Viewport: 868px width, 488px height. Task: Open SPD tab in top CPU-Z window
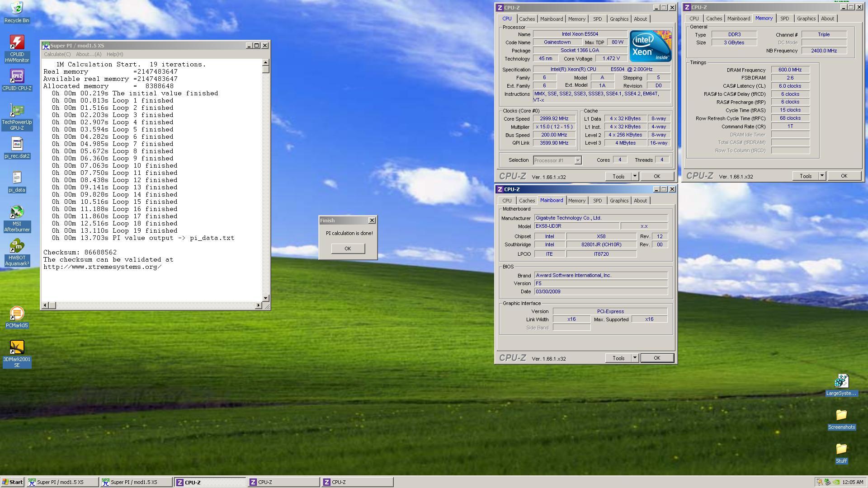pyautogui.click(x=597, y=19)
